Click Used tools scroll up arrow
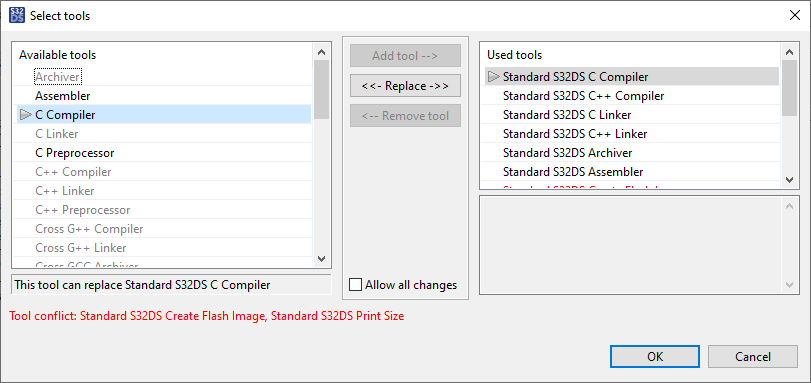The image size is (811, 383). 789,52
